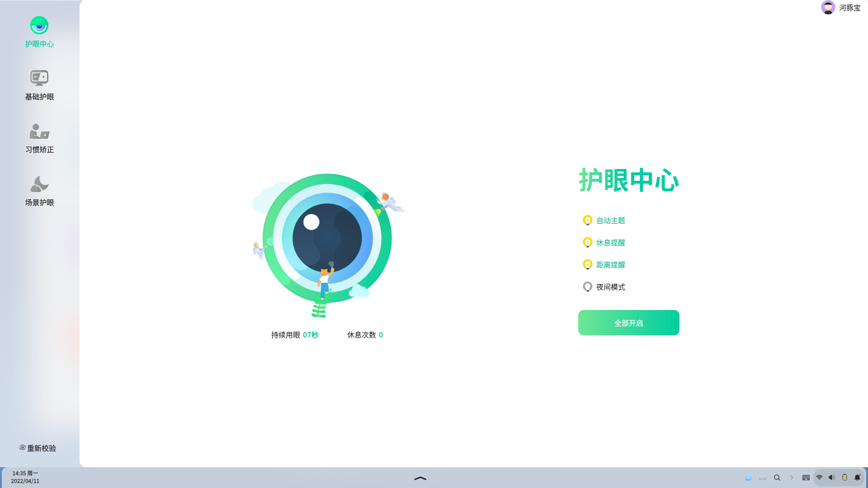Click the battery status tray icon

click(844, 478)
